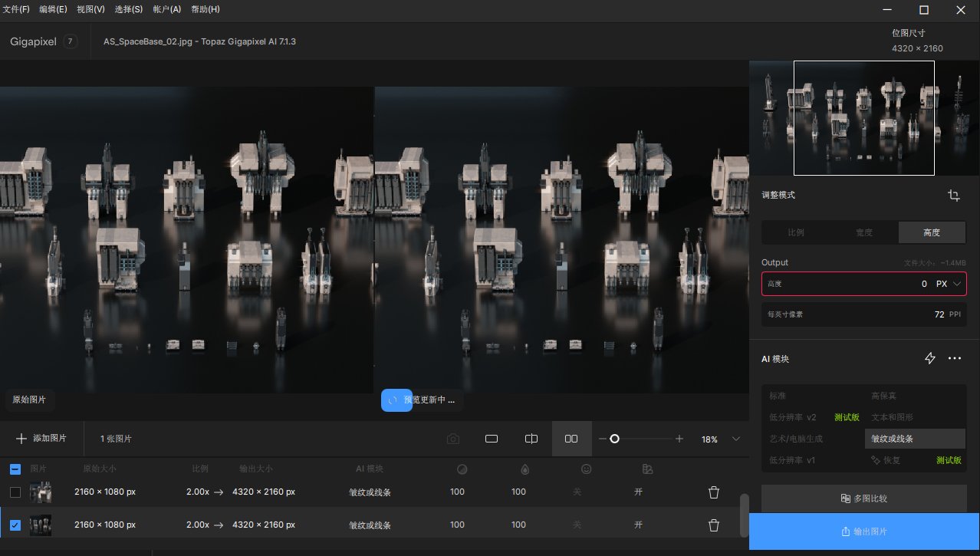Viewport: 980px width, 556px height.
Task: Check the first image row's checkbox
Action: (x=15, y=492)
